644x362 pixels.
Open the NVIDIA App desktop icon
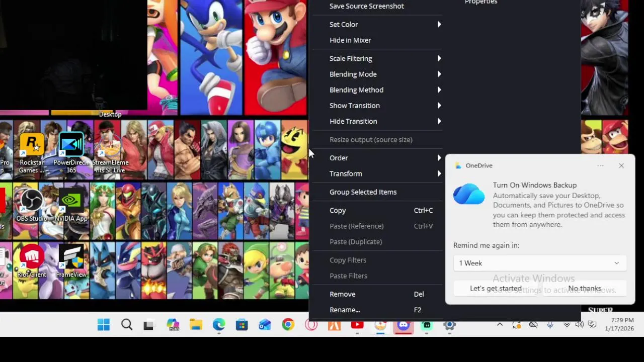71,205
